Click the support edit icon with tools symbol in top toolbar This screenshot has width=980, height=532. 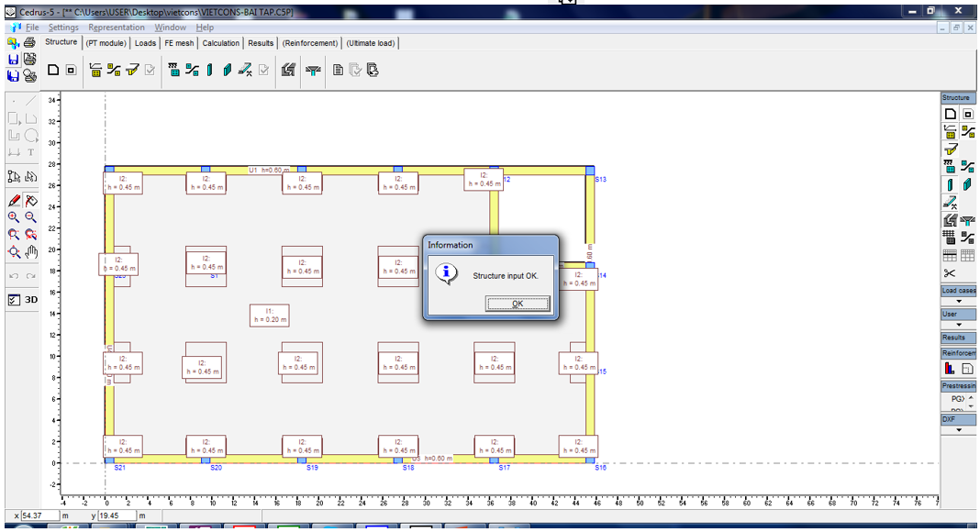click(x=245, y=70)
